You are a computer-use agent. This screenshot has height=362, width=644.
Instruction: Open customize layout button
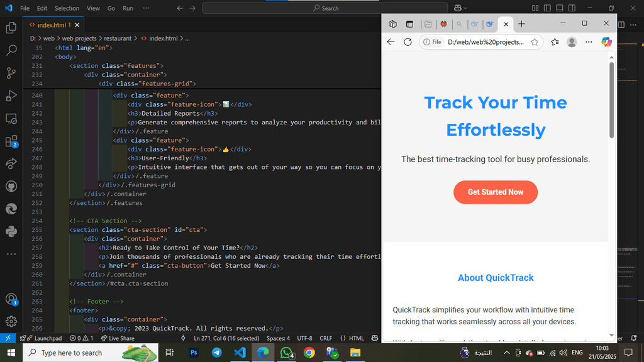(x=535, y=8)
